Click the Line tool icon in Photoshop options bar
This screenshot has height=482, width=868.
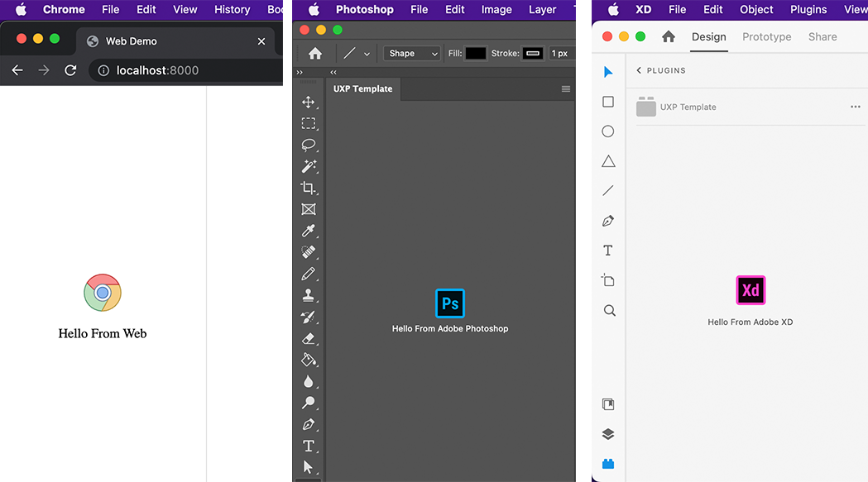click(x=349, y=53)
